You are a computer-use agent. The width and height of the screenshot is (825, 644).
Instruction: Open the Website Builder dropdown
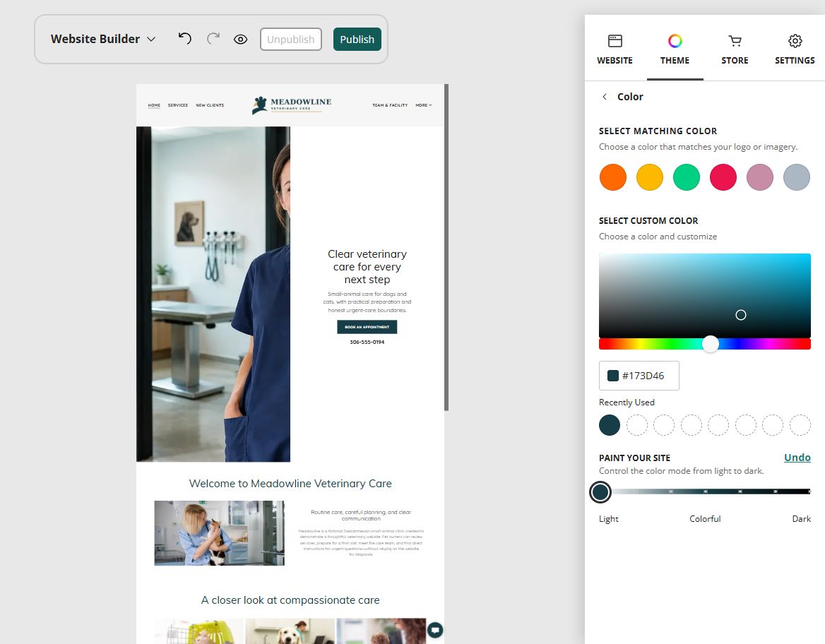coord(103,39)
